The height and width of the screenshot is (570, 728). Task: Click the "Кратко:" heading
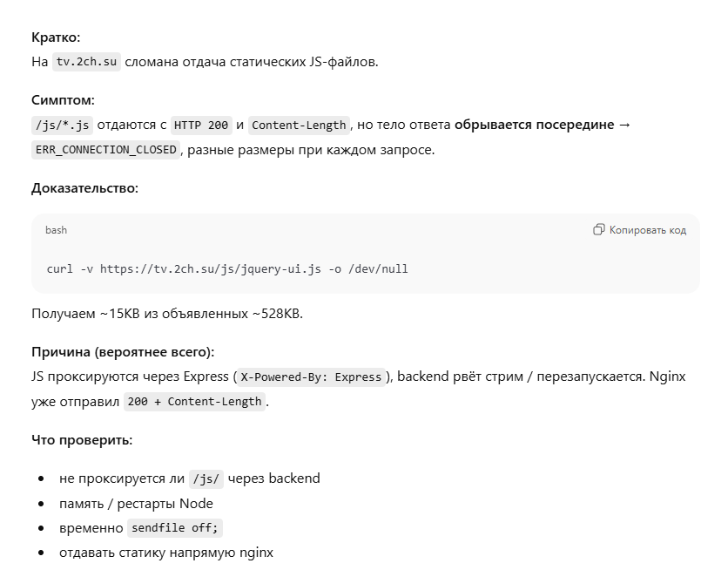(x=56, y=37)
